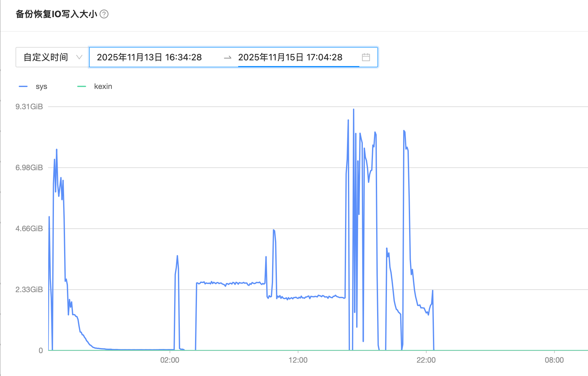
Task: Toggle the sys series legend
Action: click(33, 86)
